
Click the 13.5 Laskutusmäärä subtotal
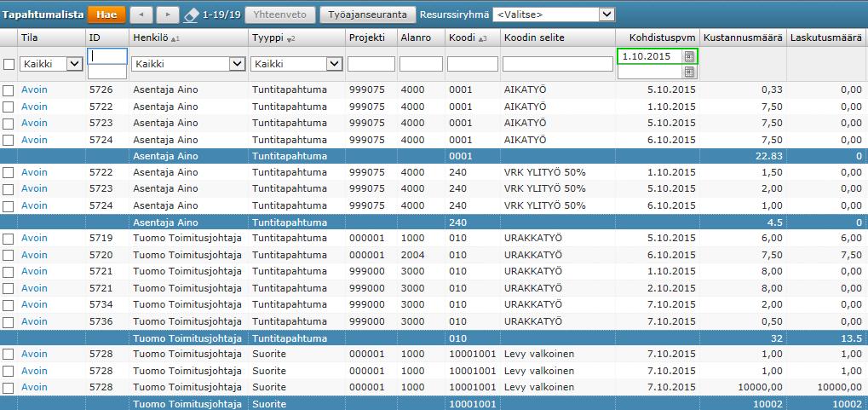point(852,338)
